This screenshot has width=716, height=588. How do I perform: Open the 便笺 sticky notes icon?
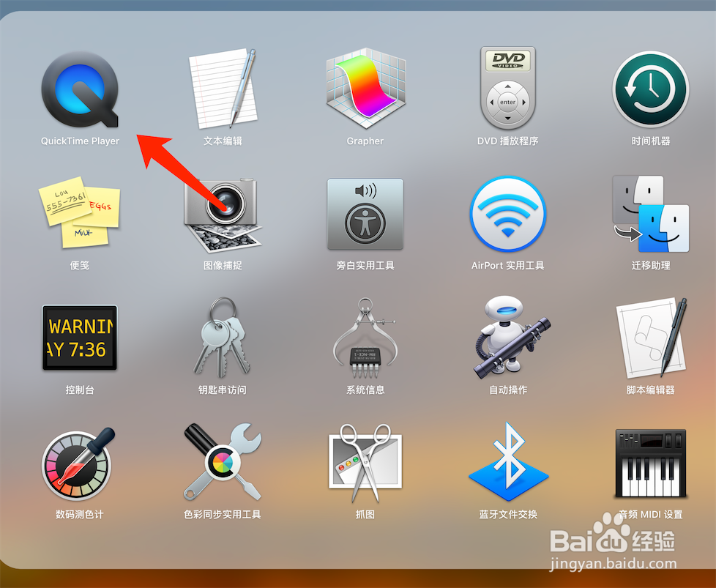(80, 212)
